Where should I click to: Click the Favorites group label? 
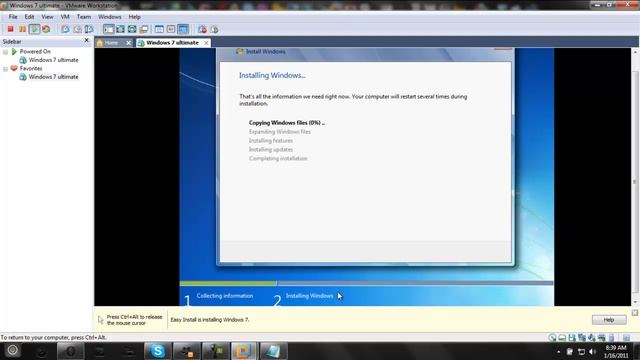click(31, 68)
